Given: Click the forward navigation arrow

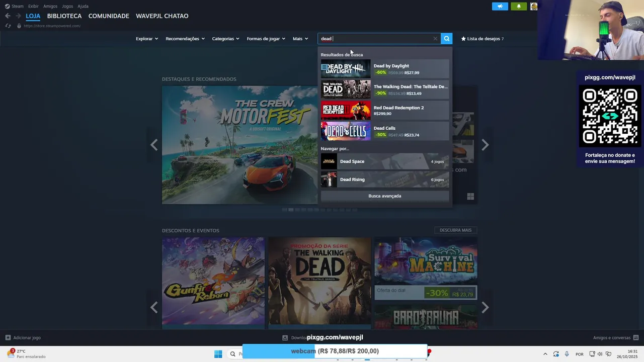Looking at the screenshot, I should [18, 16].
